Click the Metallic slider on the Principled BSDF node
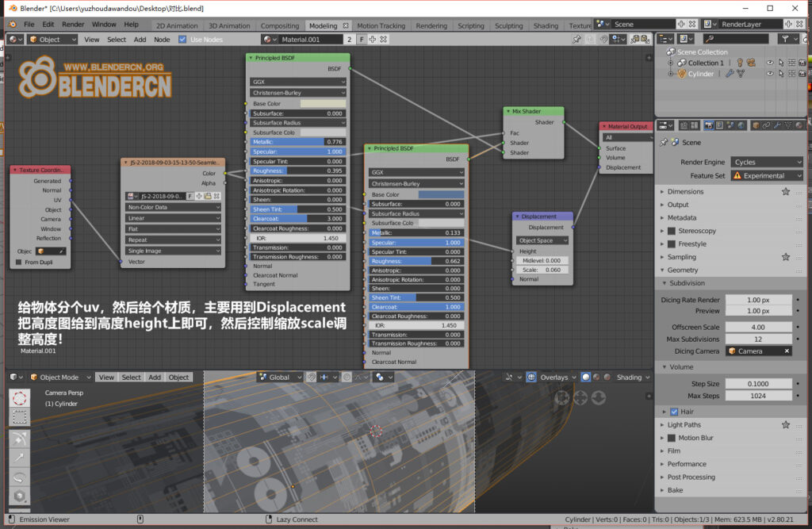The width and height of the screenshot is (812, 529). click(297, 143)
